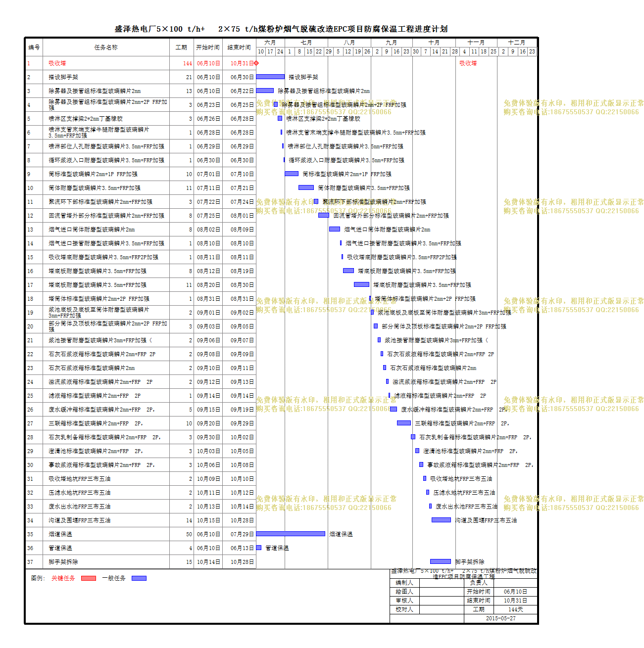Select the Gantt bar for 管道保温
644x648 pixels.
259,548
